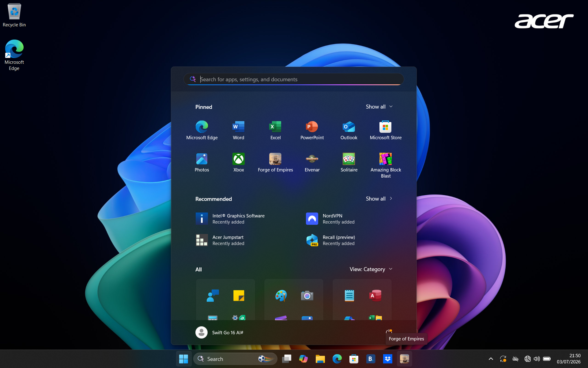Start the Solitaire app

point(349,163)
